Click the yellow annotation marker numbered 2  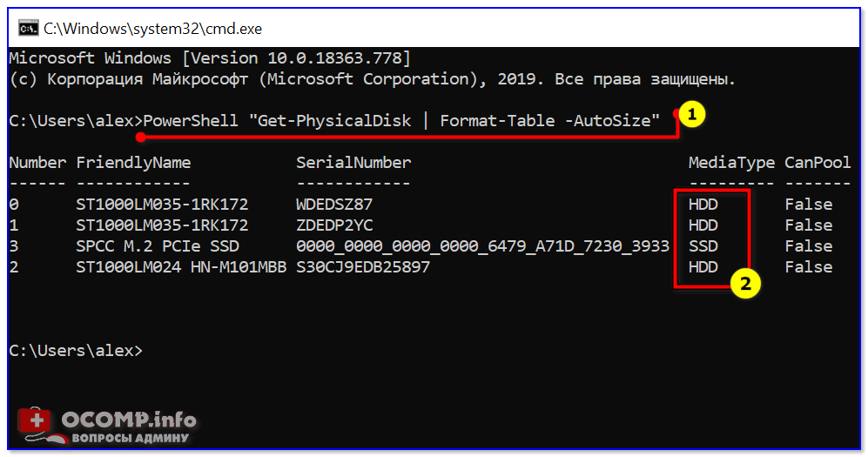coord(744,283)
